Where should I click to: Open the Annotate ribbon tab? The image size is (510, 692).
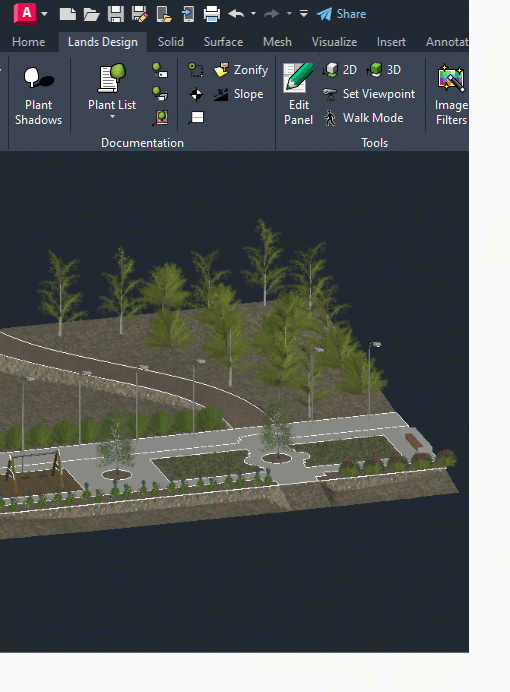pos(447,42)
